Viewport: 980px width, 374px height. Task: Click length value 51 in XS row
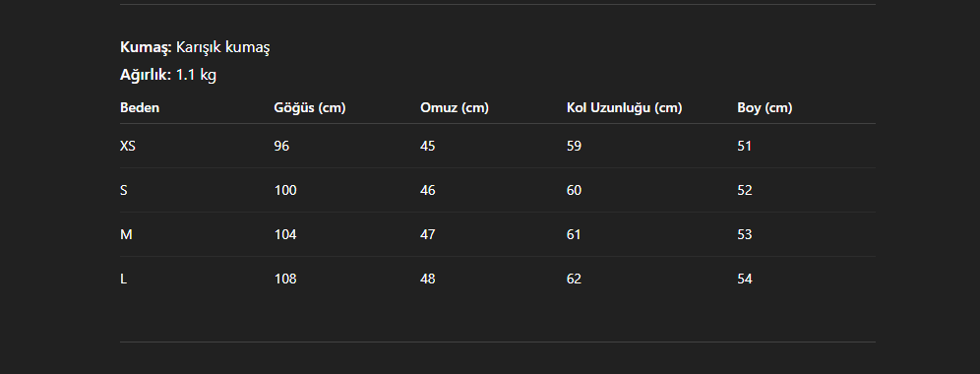pos(745,146)
